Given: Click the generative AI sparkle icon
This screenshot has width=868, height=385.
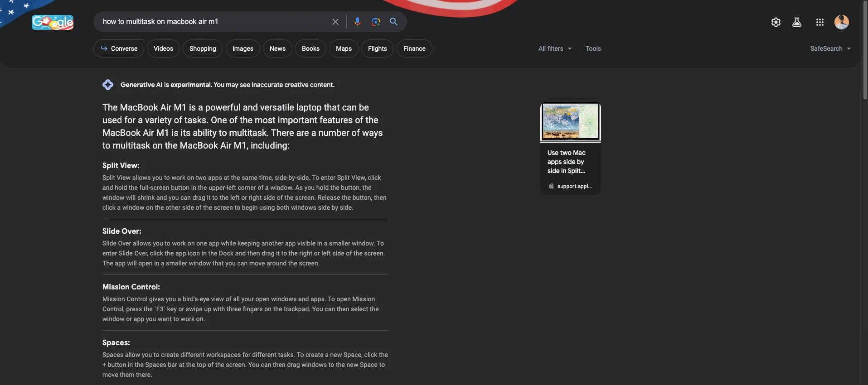Looking at the screenshot, I should (108, 85).
